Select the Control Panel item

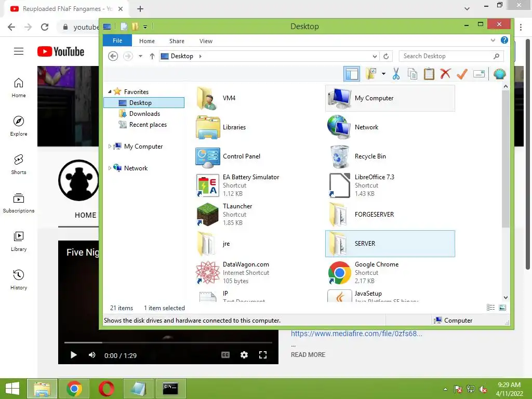point(228,156)
